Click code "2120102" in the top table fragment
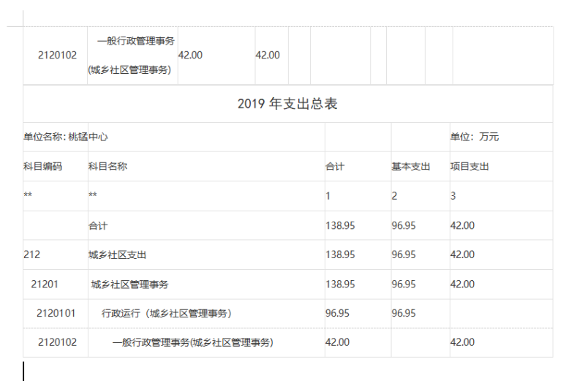Image resolution: width=585 pixels, height=392 pixels. coord(57,55)
